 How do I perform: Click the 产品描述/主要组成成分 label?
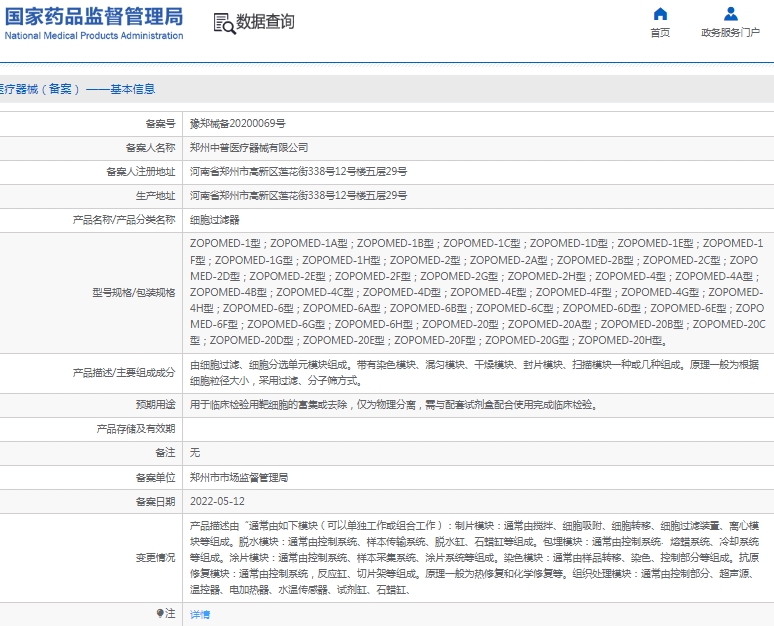point(124,373)
